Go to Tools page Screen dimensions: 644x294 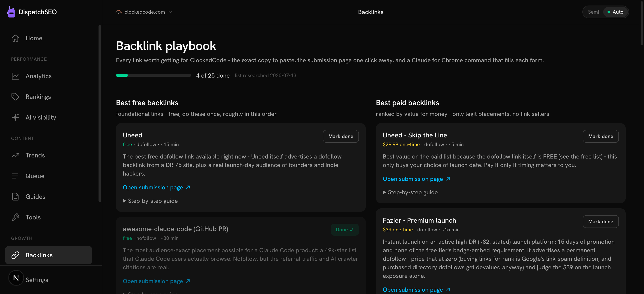48,217
